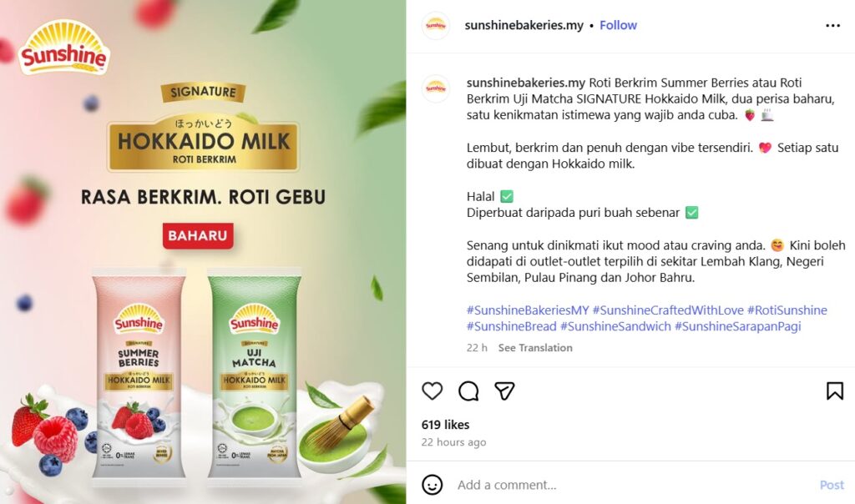Click the Post comment button
The height and width of the screenshot is (504, 855).
pos(832,485)
